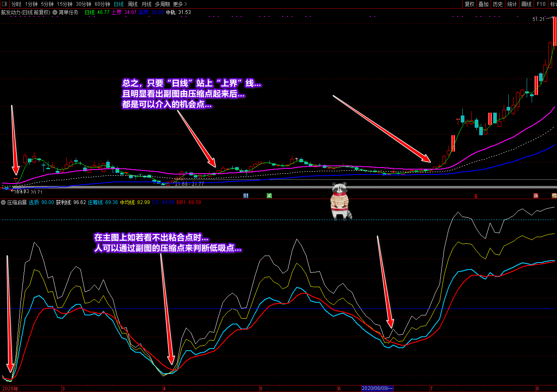
Task: Click the 21.69 - 21.77 price range label
Action: point(189,184)
